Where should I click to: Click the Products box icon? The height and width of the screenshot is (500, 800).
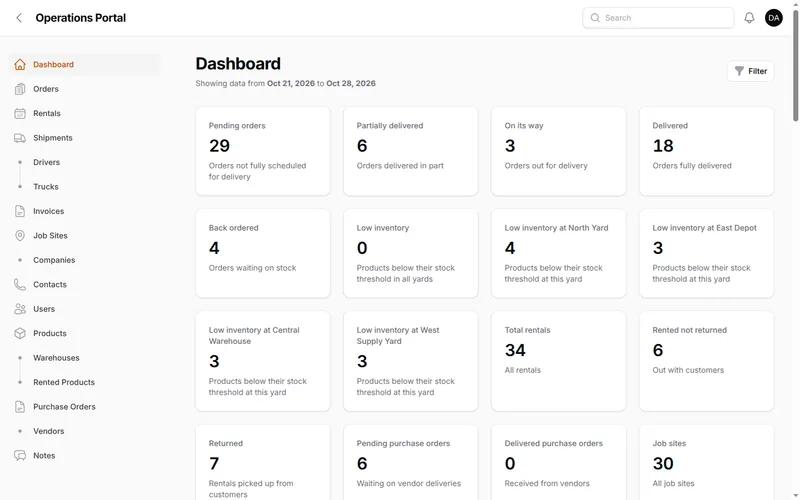click(20, 334)
